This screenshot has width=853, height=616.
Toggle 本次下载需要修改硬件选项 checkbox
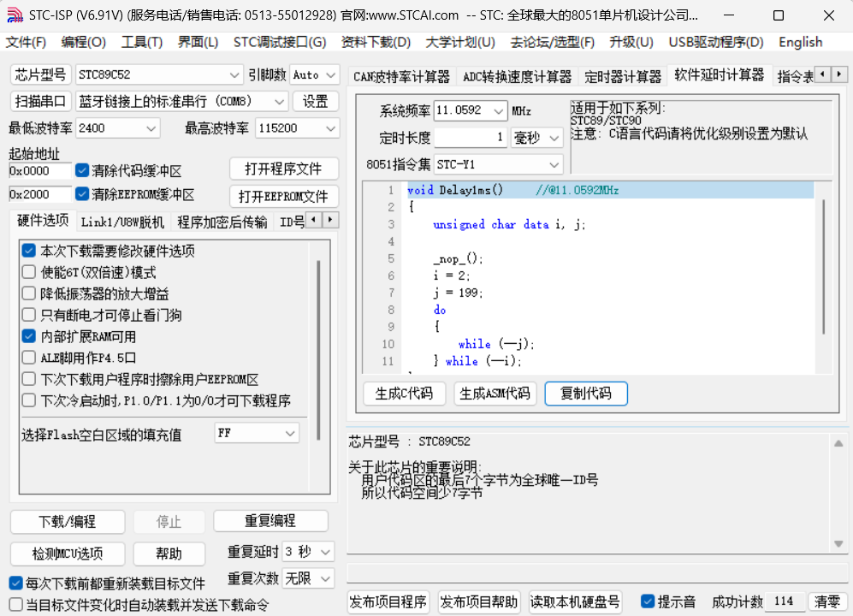tap(29, 251)
